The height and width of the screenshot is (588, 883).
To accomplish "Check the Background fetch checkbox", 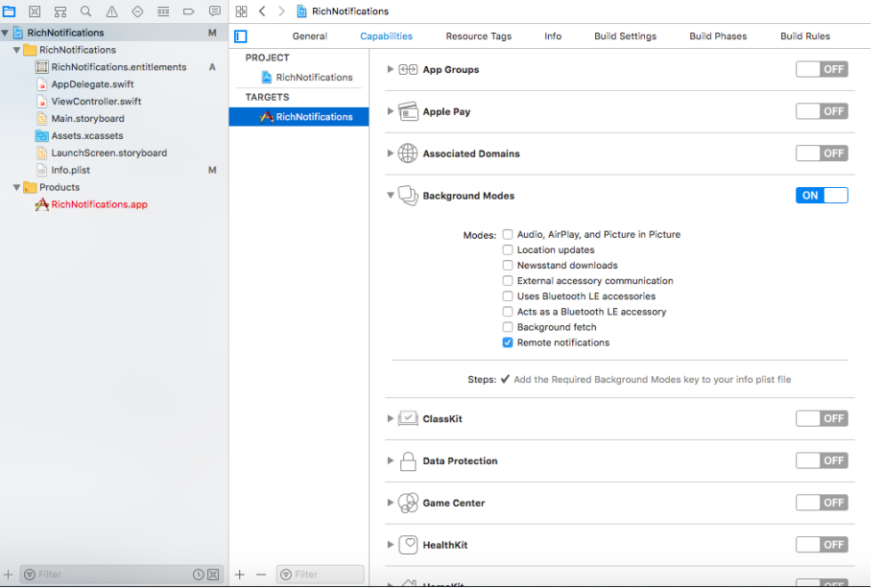I will tap(508, 327).
